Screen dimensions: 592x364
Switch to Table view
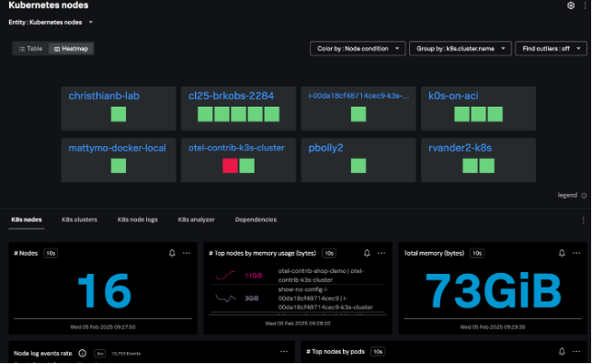tap(31, 49)
